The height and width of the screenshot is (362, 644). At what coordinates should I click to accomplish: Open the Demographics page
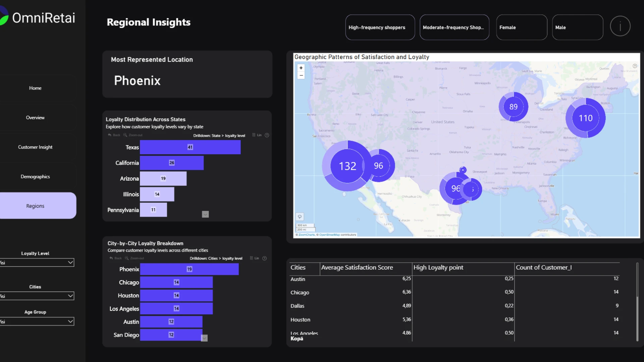point(35,177)
